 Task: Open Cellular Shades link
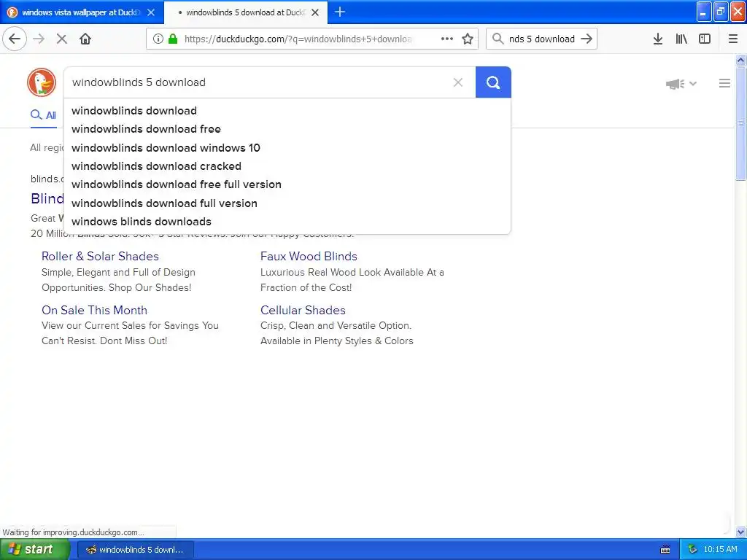[303, 310]
